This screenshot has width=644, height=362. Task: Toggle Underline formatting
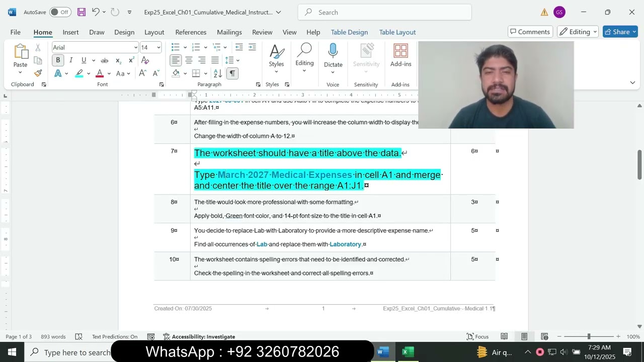click(x=84, y=60)
